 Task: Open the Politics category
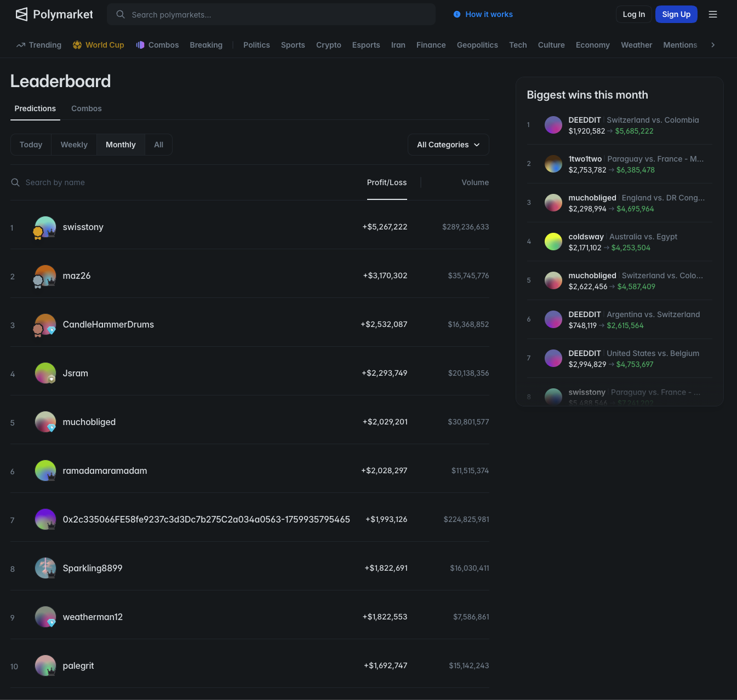click(256, 45)
